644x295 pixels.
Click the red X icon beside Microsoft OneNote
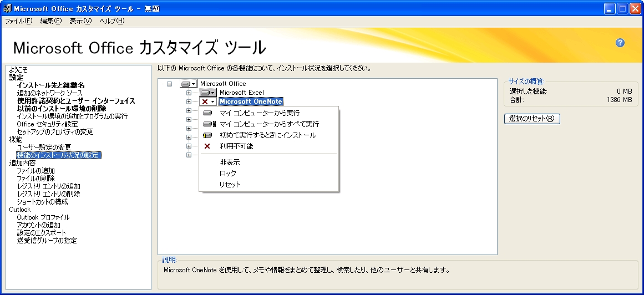point(205,102)
